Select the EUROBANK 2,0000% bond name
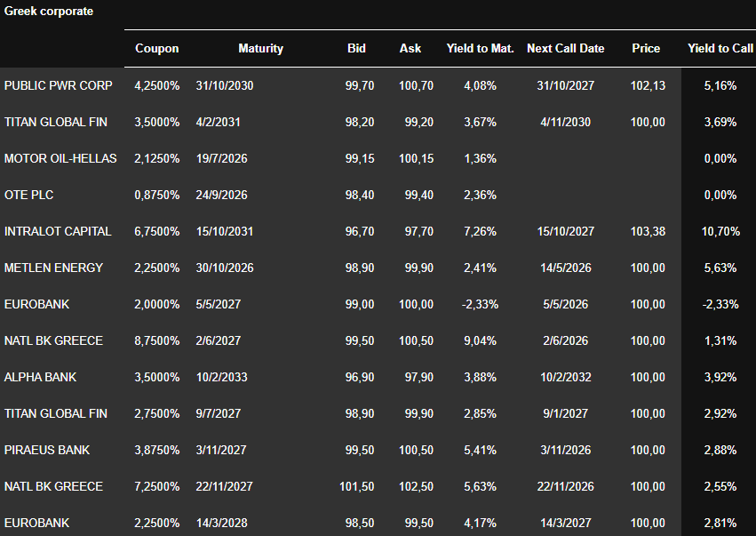The width and height of the screenshot is (756, 536). tap(36, 304)
